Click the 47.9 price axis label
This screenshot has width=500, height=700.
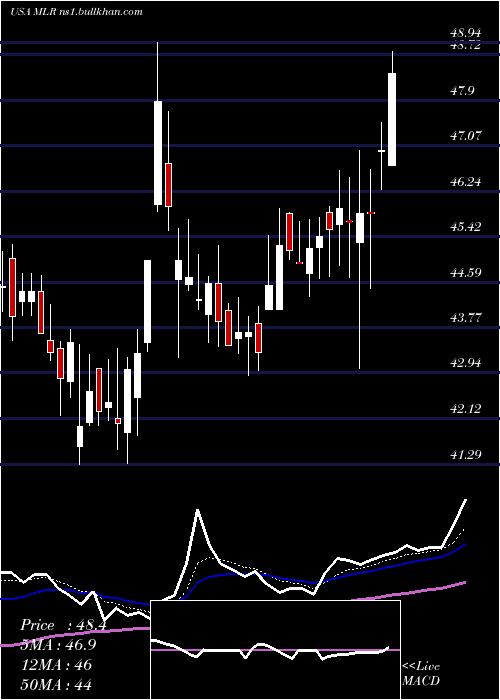[462, 91]
